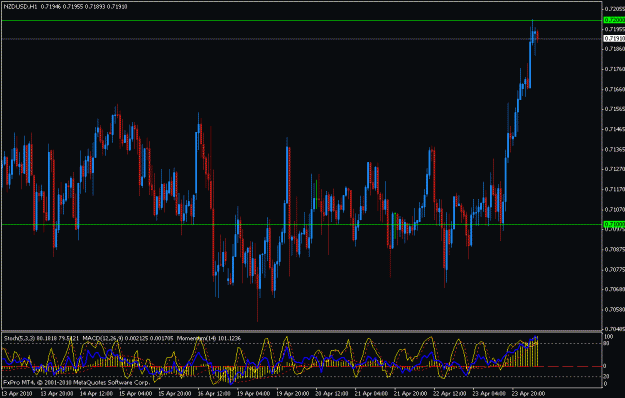This screenshot has height=398, width=625.
Task: Click the Stoch(5,3,3) indicator label
Action: tap(20, 339)
